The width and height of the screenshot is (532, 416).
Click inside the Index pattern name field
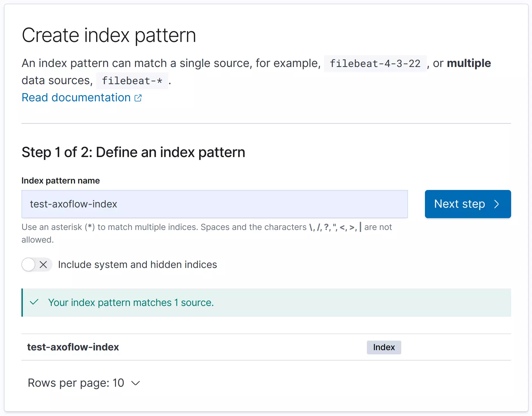tap(214, 204)
